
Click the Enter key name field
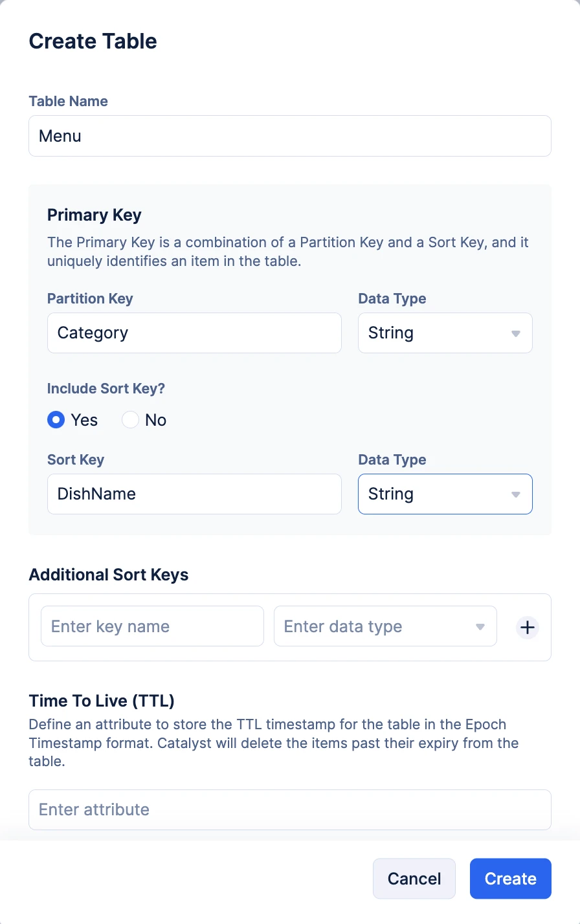152,626
